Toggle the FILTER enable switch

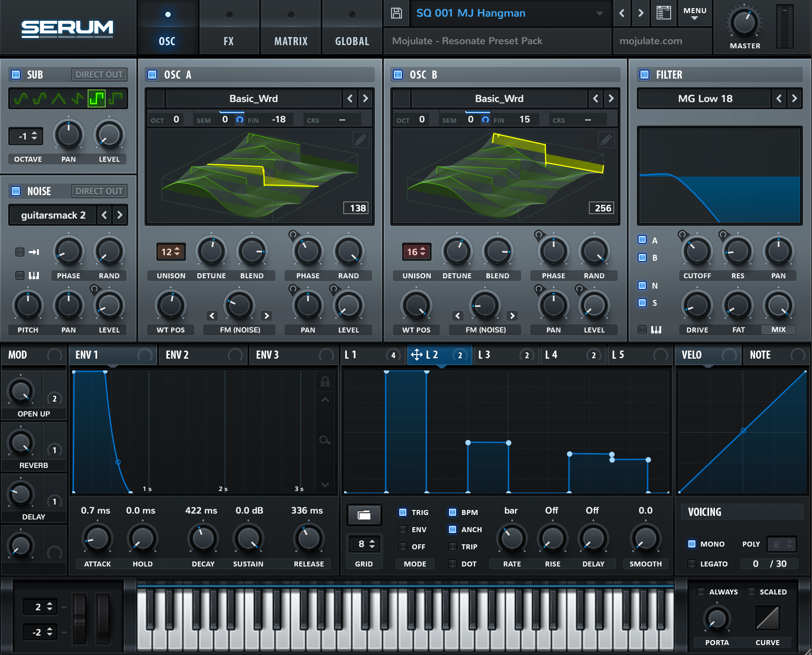644,75
